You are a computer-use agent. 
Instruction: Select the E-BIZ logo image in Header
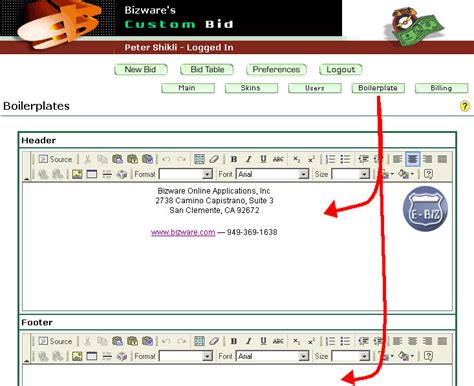click(x=425, y=209)
